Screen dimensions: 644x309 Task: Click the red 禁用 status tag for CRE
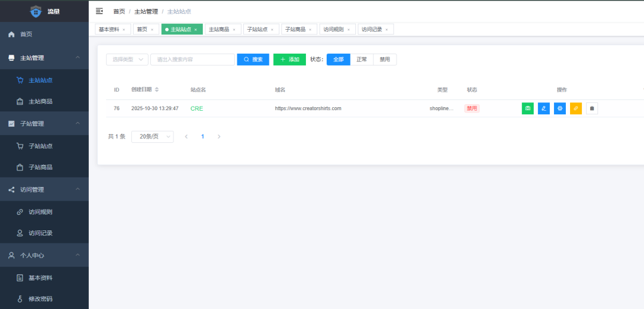coord(472,108)
